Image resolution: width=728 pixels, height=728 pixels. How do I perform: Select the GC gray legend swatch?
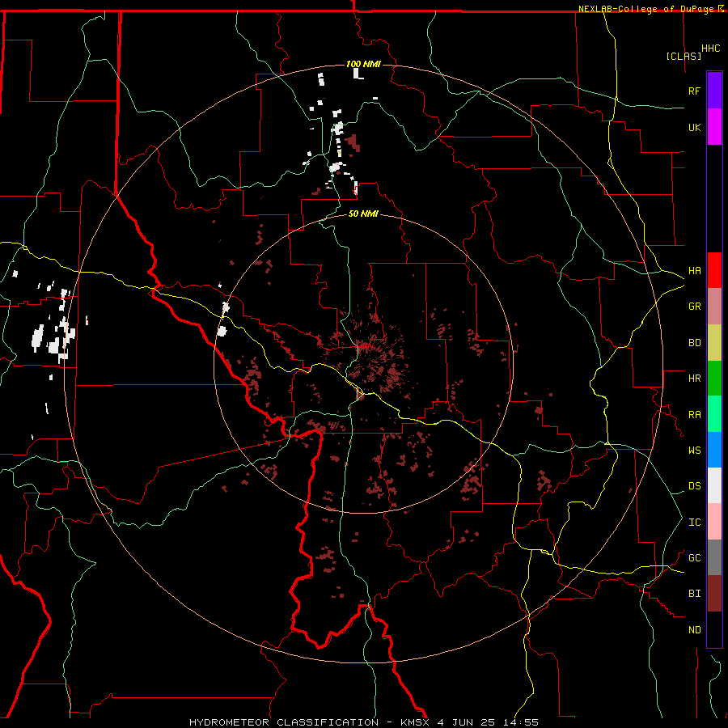point(714,557)
